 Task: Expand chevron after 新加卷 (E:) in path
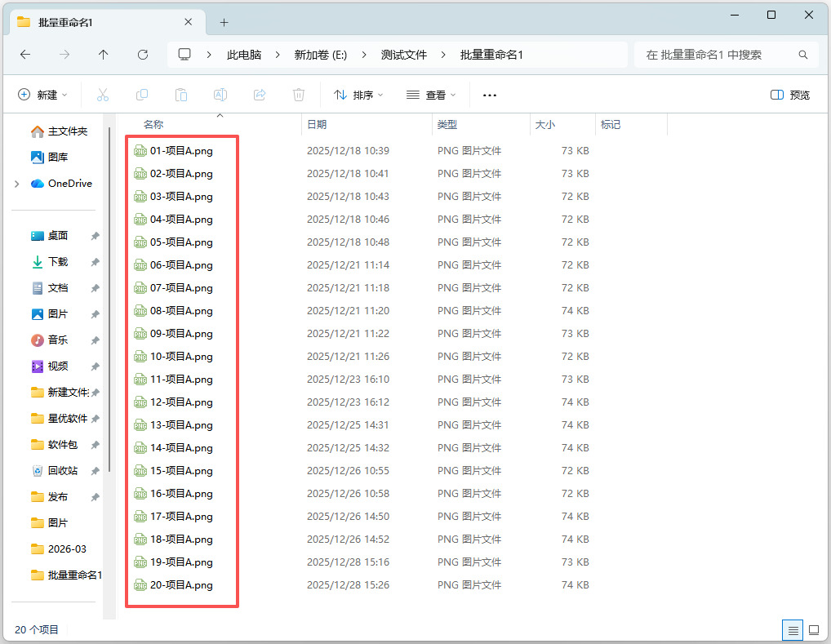[364, 55]
